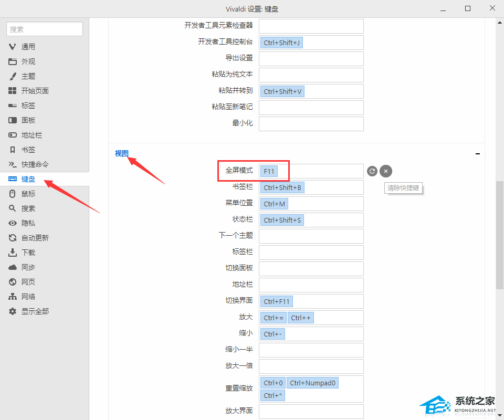This screenshot has height=420, width=504.
Task: Click the 粘贴至新笔记 shortcut field
Action: tap(311, 108)
